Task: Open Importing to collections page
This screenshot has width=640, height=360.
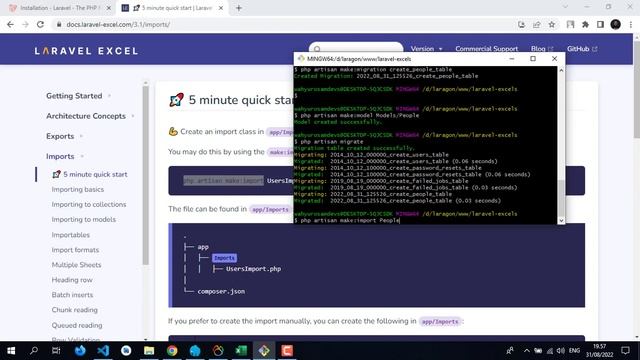Action: 89,204
